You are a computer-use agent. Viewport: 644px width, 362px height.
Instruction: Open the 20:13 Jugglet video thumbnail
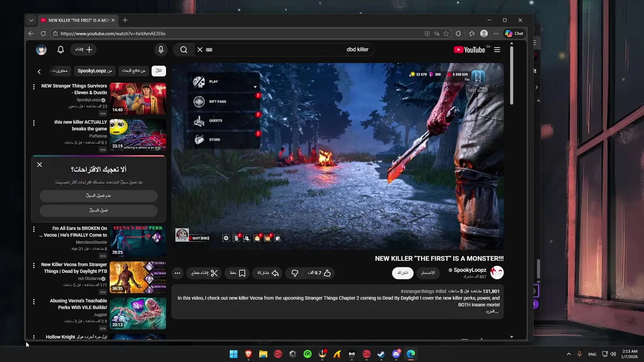pyautogui.click(x=138, y=314)
